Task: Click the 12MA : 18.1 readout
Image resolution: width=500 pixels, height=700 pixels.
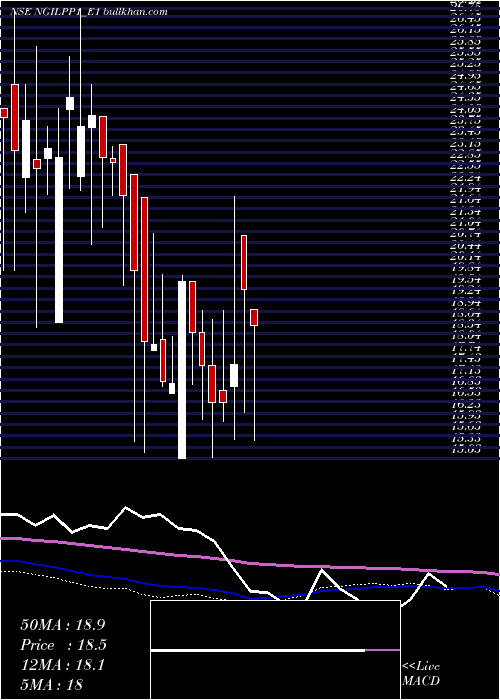Action: point(63,665)
